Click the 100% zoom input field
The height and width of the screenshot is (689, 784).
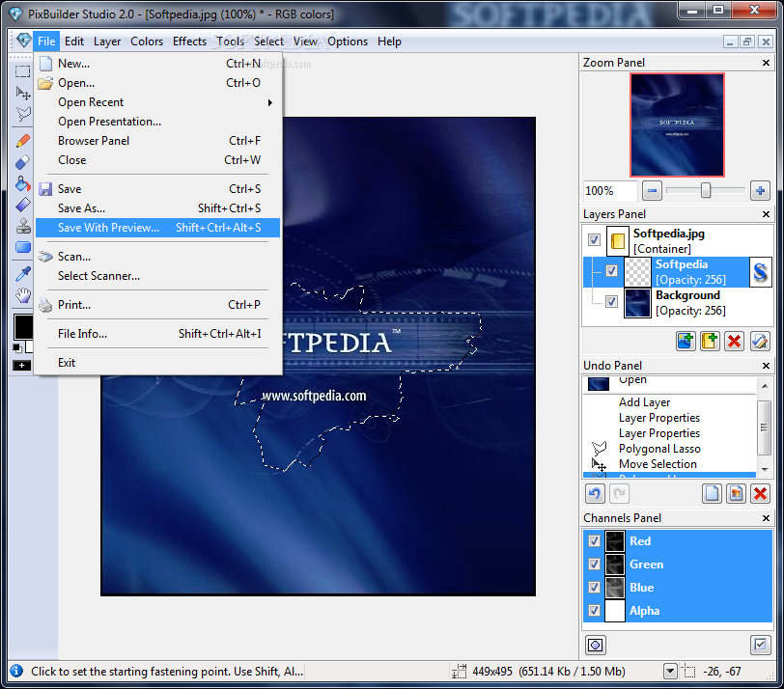point(610,191)
